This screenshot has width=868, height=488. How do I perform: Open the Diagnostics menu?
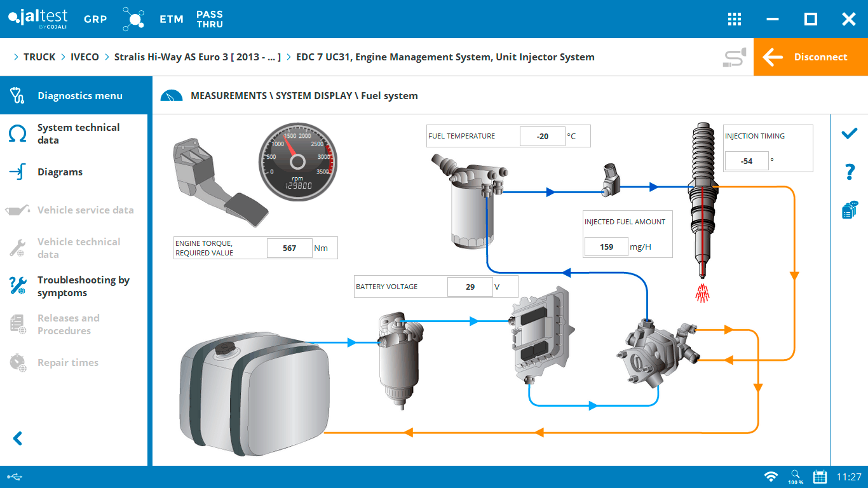[79, 96]
